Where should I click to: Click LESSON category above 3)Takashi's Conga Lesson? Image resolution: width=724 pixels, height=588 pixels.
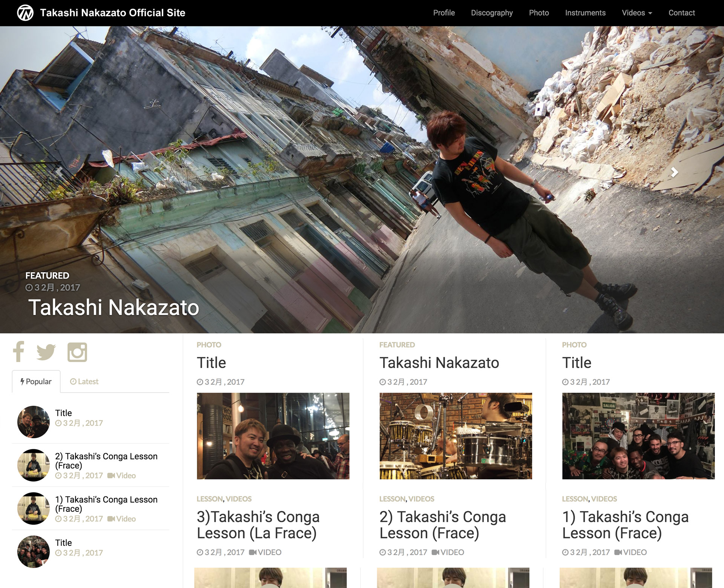(x=210, y=499)
